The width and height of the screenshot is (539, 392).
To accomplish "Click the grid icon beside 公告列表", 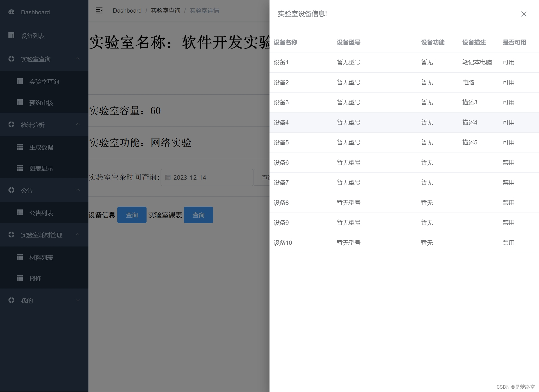I will click(20, 213).
